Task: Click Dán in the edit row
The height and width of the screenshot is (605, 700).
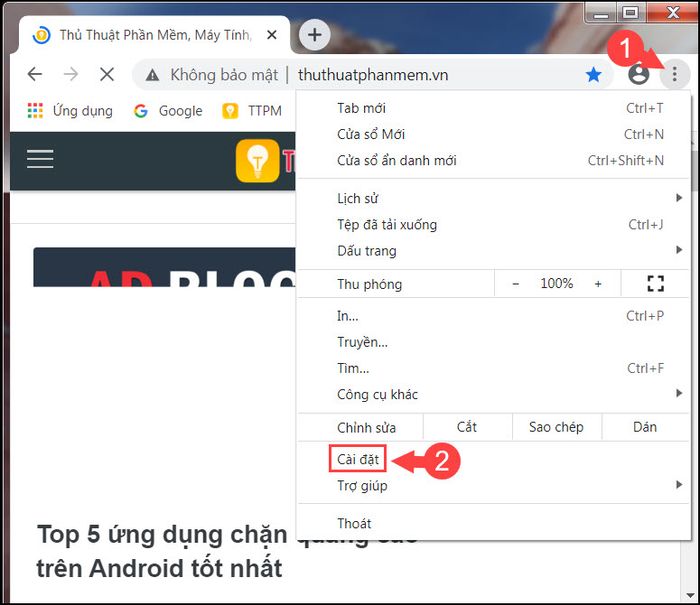Action: (645, 427)
